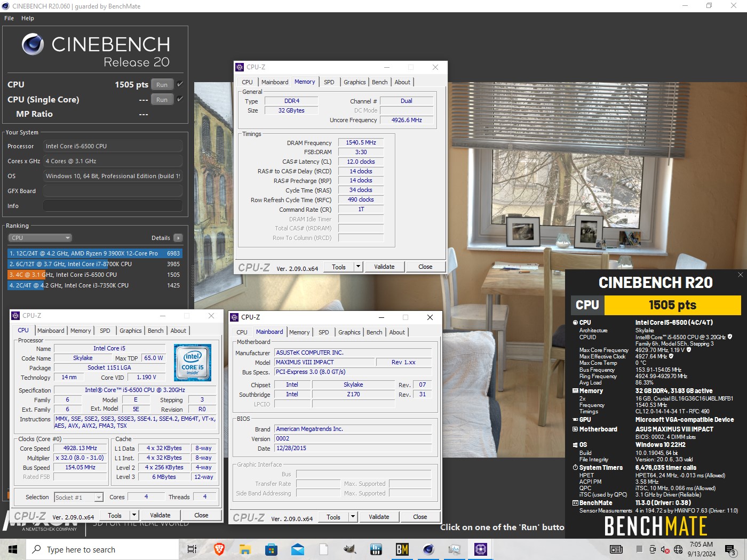Viewport: 747px width, 560px height.
Task: Click the GPU card icon in BenchMate panel
Action: 575,420
